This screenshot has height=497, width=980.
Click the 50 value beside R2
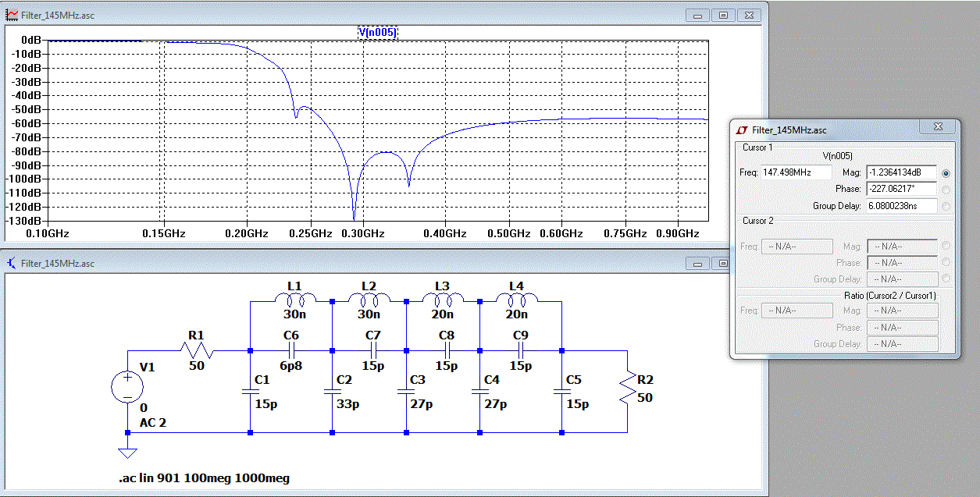pos(645,397)
